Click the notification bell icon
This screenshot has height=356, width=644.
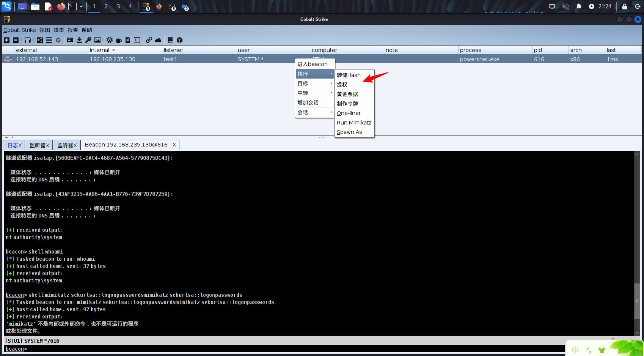pyautogui.click(x=579, y=6)
